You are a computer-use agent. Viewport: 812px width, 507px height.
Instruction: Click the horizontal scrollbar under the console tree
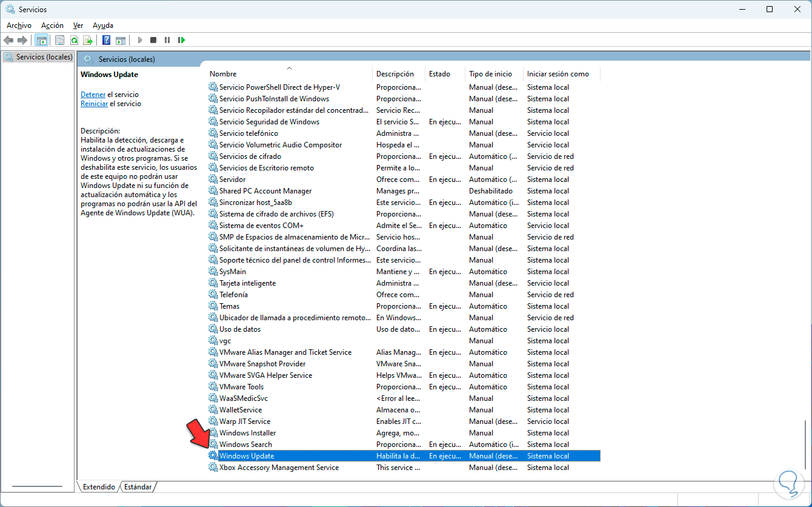coord(37,486)
